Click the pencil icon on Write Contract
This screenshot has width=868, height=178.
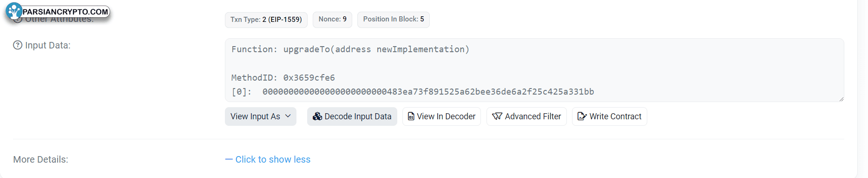point(582,116)
